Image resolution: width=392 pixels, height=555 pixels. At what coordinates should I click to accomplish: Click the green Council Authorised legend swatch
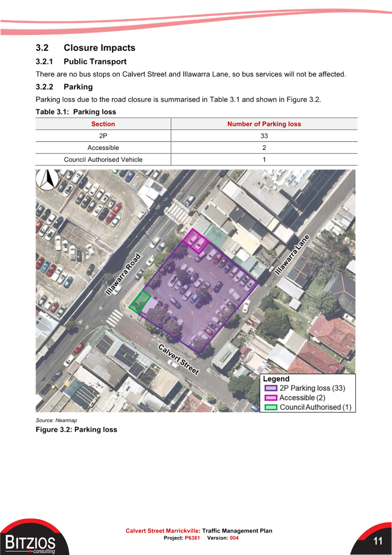click(271, 406)
